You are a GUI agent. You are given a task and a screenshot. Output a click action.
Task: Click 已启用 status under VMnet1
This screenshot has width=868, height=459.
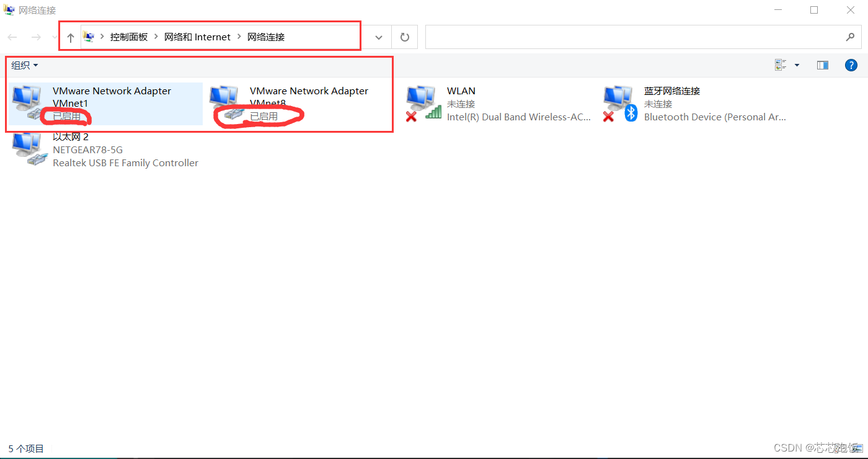(x=66, y=116)
